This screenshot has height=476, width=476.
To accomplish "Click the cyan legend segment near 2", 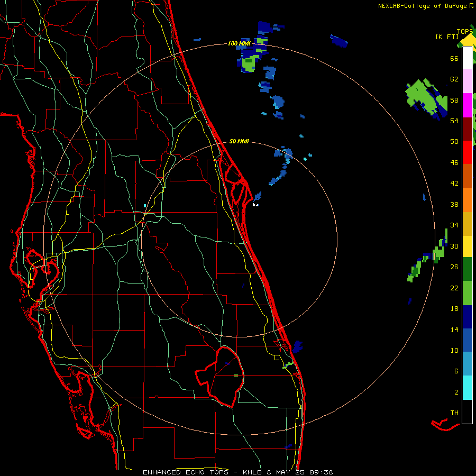I will coord(467,388).
